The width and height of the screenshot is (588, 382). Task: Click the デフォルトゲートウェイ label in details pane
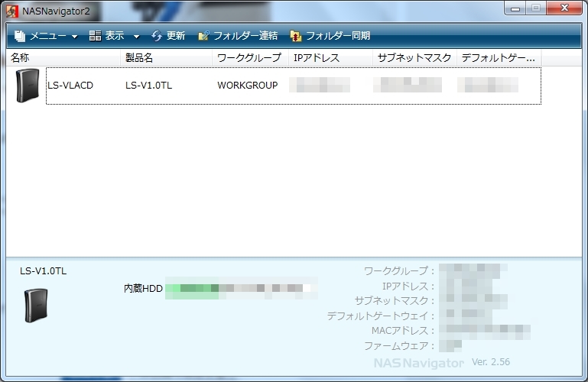(x=381, y=316)
